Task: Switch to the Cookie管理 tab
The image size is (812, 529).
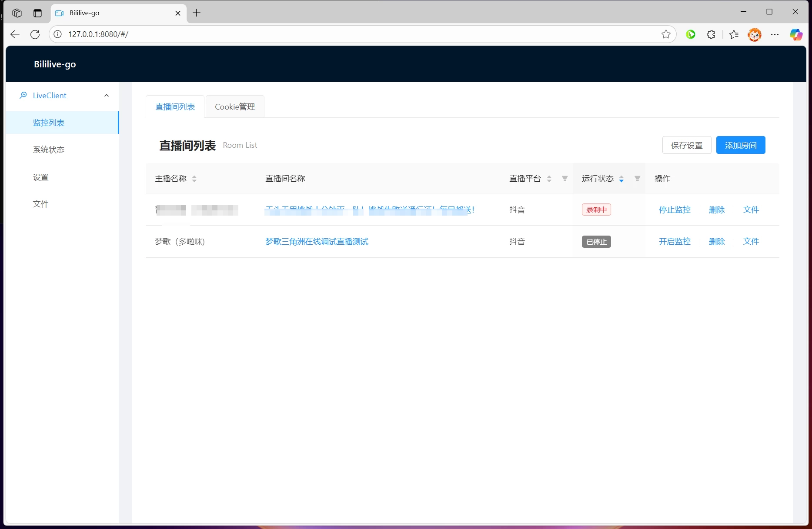Action: coord(234,106)
